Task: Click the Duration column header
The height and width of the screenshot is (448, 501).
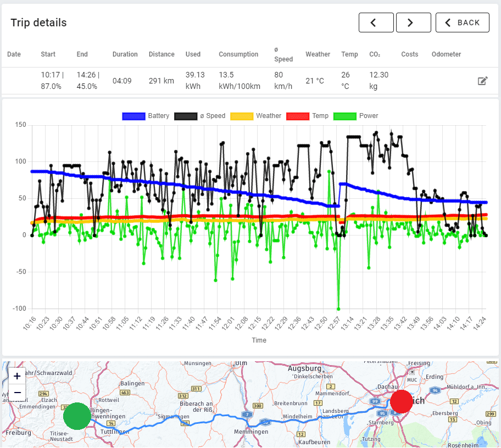Action: pyautogui.click(x=125, y=54)
